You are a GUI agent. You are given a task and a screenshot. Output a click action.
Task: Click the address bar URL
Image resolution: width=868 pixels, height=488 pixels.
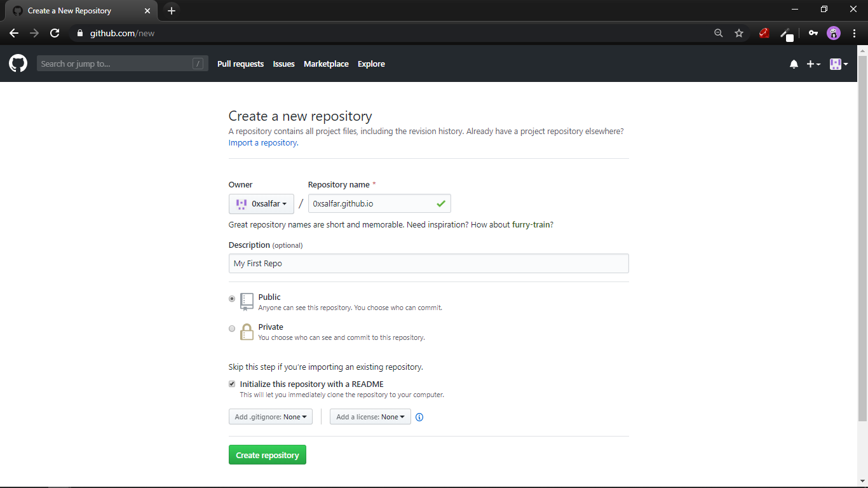coord(122,33)
